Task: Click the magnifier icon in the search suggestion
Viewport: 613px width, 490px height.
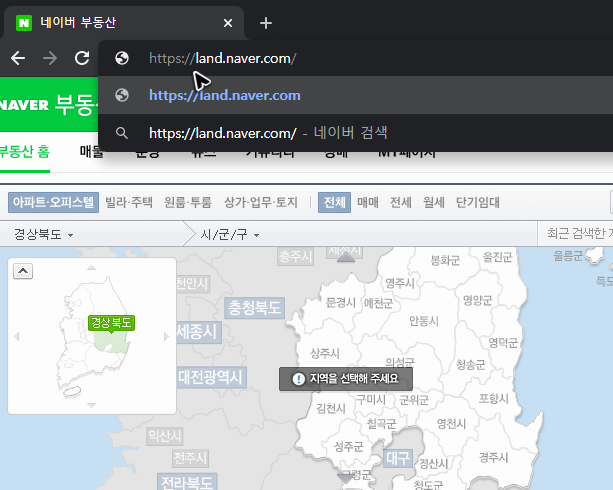Action: coord(122,133)
